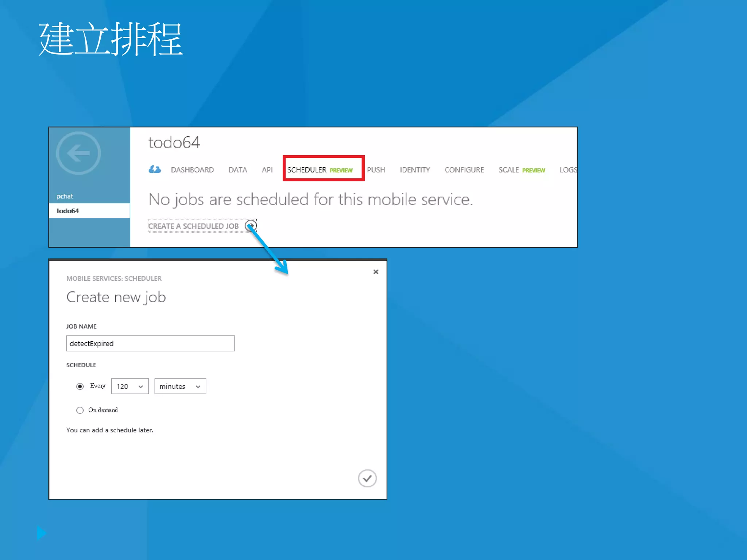Switch to the Identity tab
The height and width of the screenshot is (560, 747).
pos(415,170)
